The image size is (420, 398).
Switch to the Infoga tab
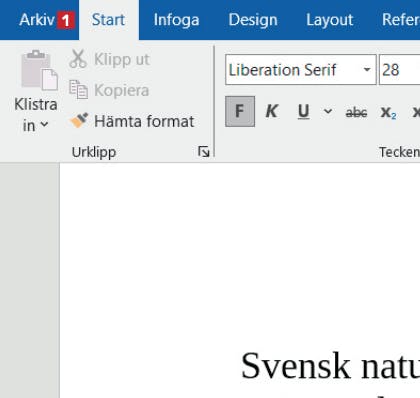[x=176, y=20]
